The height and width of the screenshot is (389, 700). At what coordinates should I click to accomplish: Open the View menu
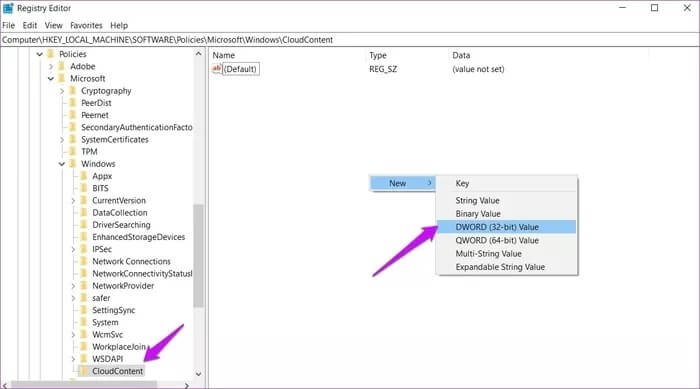(x=54, y=25)
